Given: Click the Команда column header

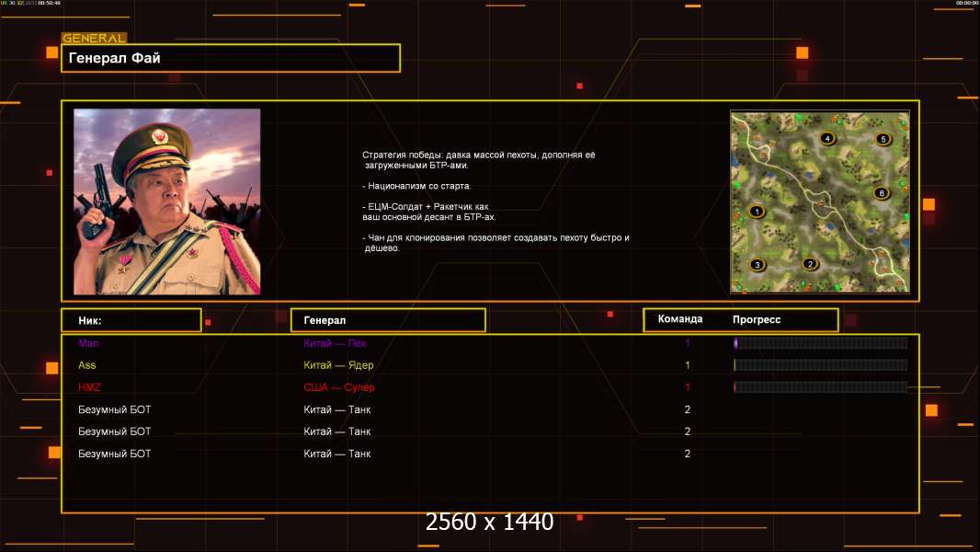Looking at the screenshot, I should [680, 319].
